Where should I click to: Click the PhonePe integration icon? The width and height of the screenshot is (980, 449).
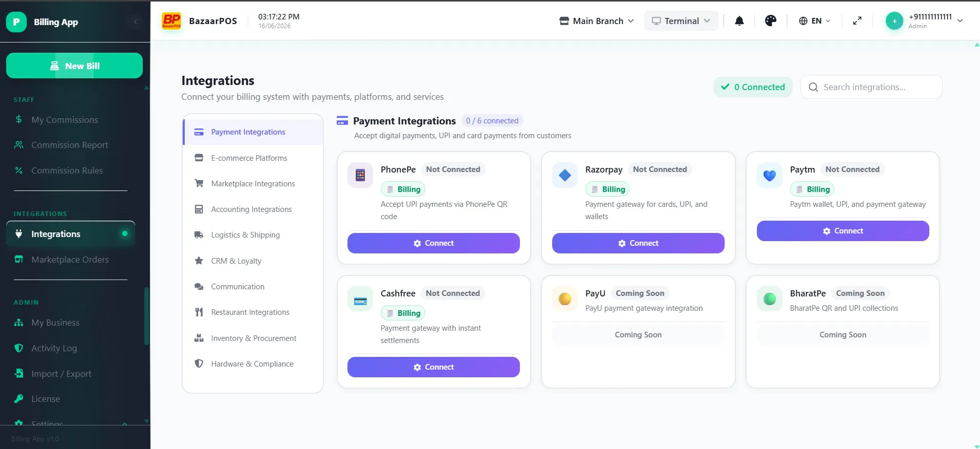360,175
